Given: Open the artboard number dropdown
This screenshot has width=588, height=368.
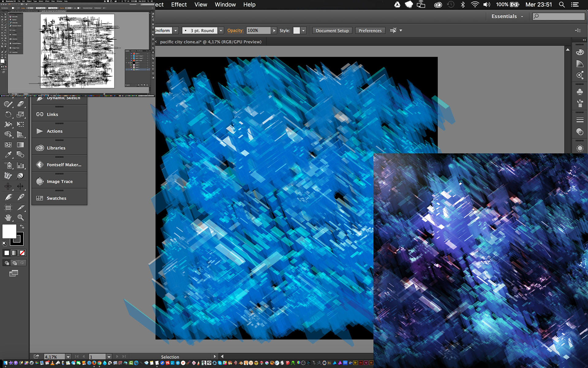Looking at the screenshot, I should pos(109,357).
